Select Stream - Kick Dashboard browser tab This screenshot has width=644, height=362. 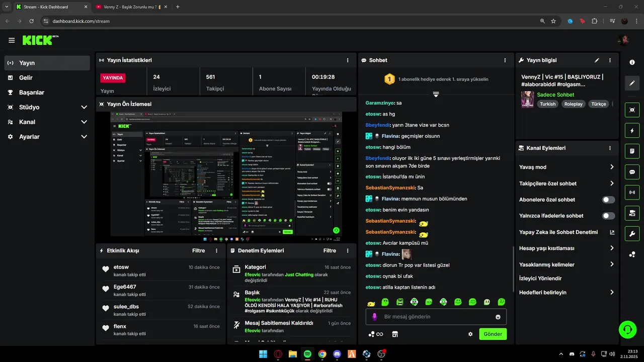(52, 7)
